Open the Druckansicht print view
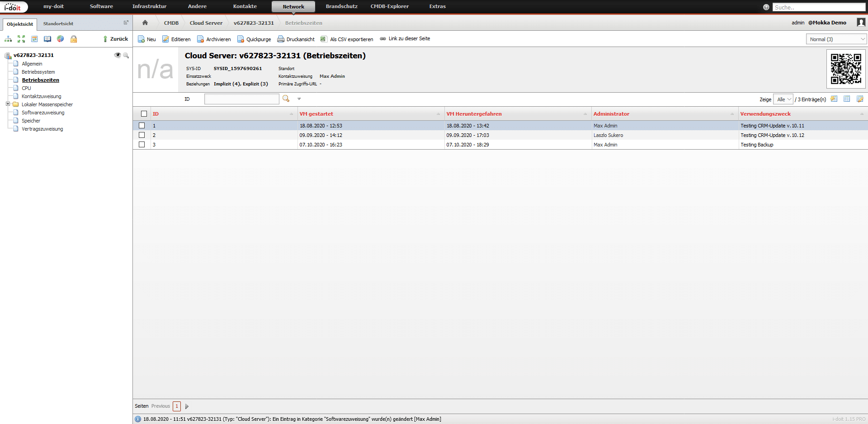Viewport: 868px width, 424px height. (296, 39)
